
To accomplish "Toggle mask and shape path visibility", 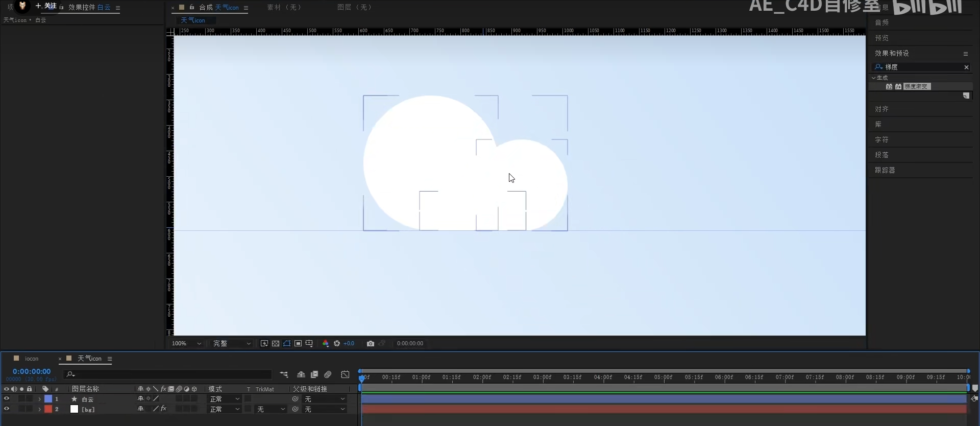I will tap(287, 343).
